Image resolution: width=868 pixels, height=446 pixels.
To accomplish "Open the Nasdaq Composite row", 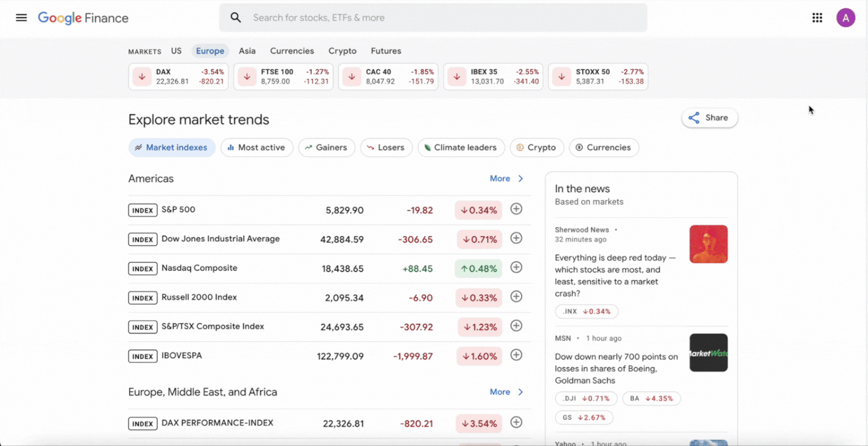I will 329,269.
